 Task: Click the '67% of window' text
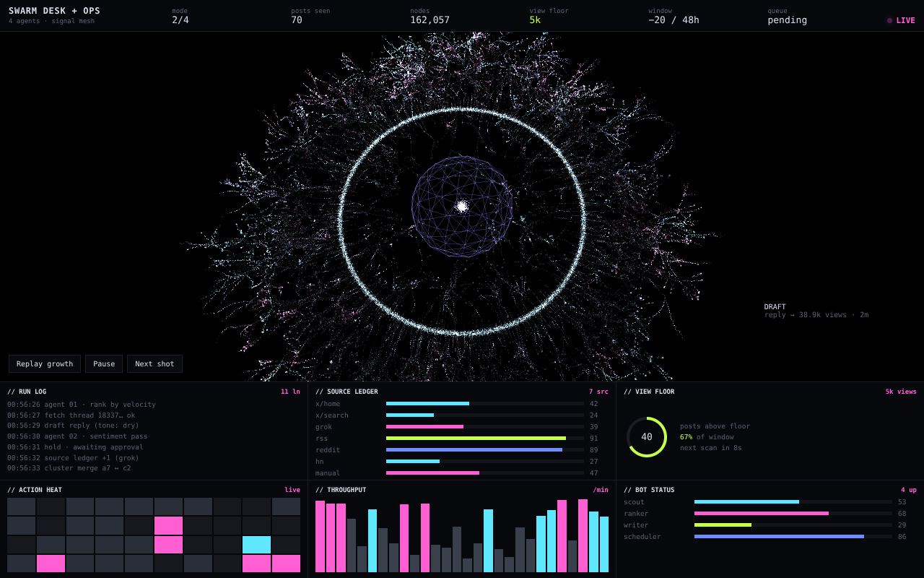pyautogui.click(x=707, y=437)
